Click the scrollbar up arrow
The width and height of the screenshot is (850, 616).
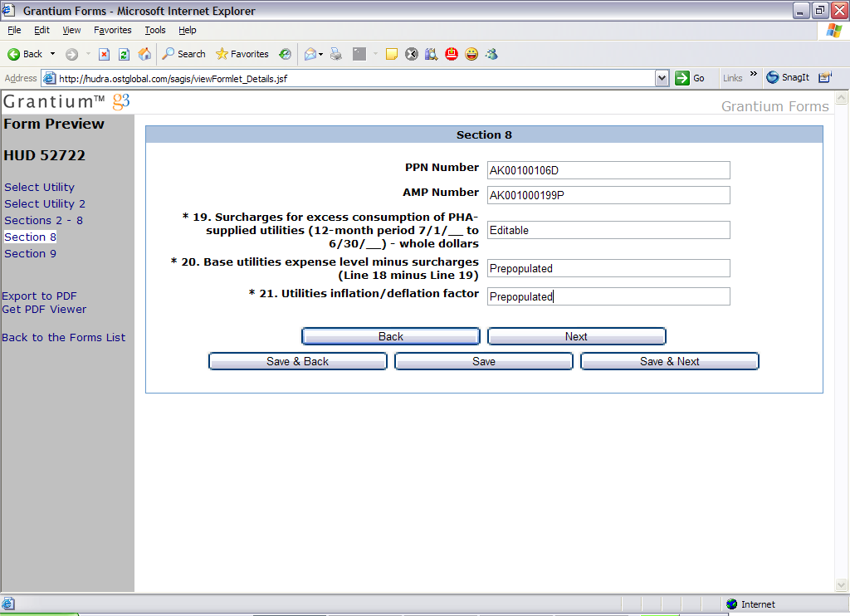[x=842, y=98]
